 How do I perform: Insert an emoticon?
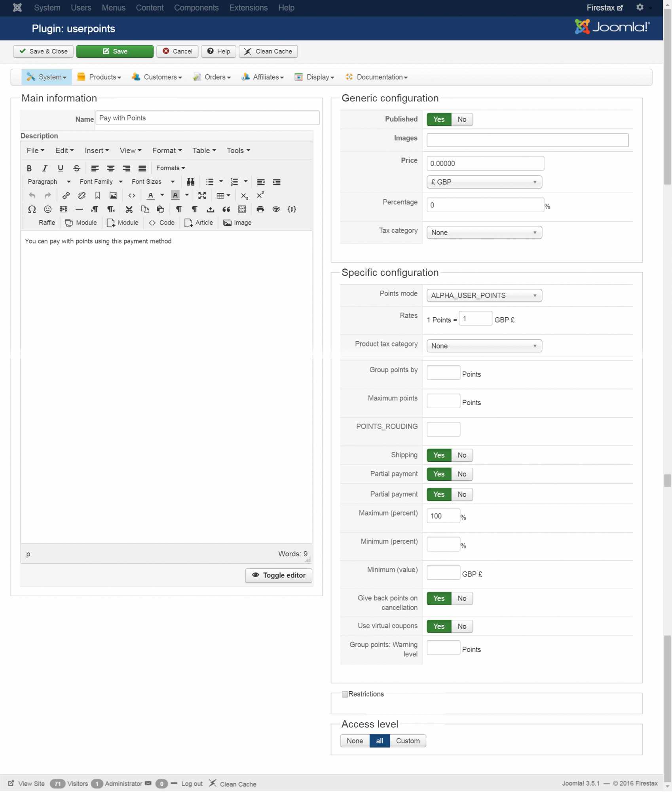coord(48,209)
